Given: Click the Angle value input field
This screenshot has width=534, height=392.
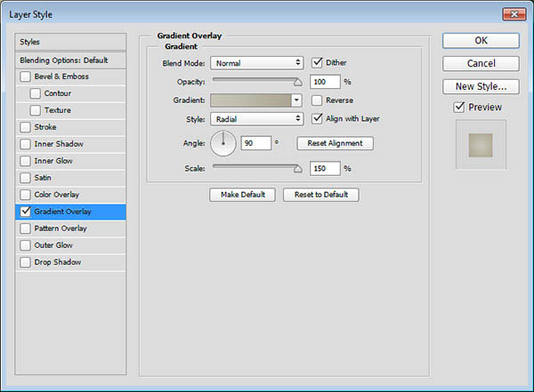Looking at the screenshot, I should pos(256,143).
